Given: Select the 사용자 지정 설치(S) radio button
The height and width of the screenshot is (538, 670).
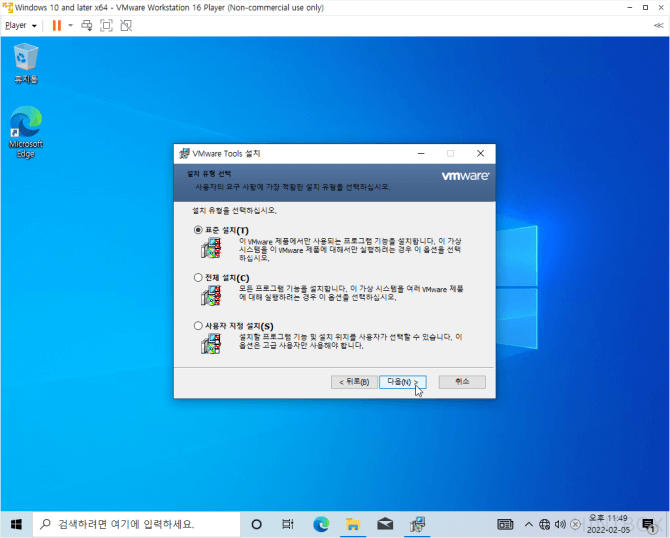Looking at the screenshot, I should (198, 326).
